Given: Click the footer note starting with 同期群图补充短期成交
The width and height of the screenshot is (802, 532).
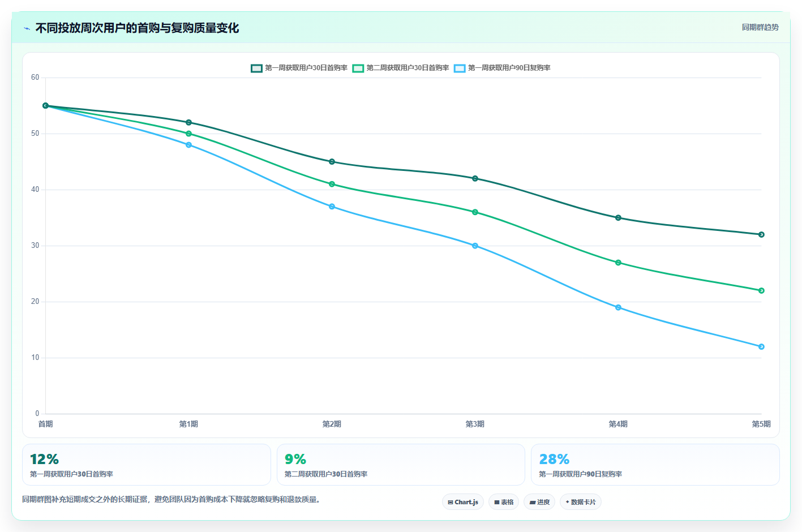Looking at the screenshot, I should [x=171, y=500].
